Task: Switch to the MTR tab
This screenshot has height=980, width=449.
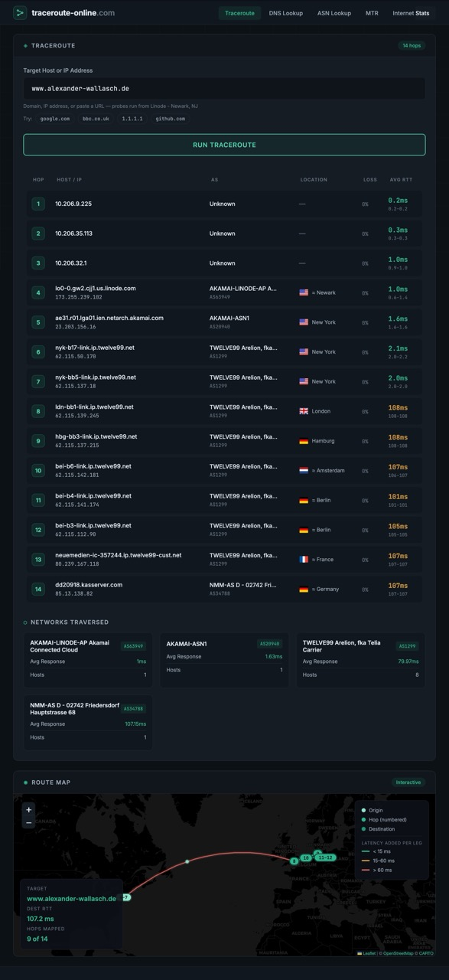Action: (x=372, y=13)
